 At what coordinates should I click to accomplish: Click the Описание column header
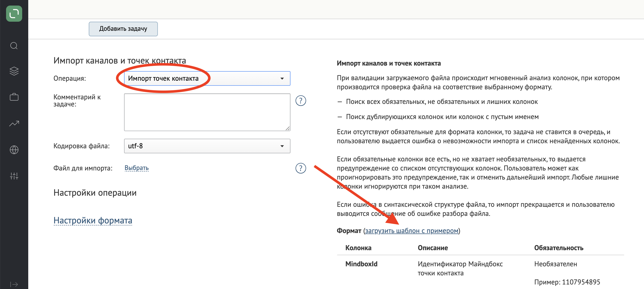click(433, 248)
